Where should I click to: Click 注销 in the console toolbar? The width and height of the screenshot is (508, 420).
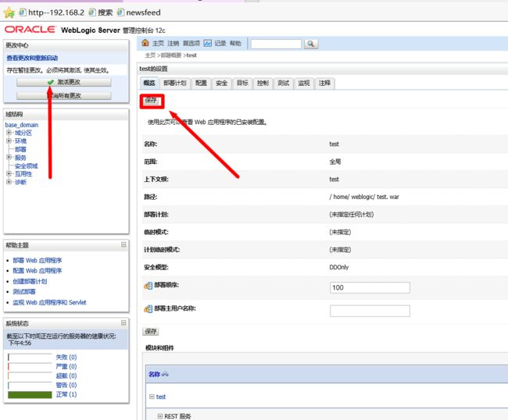[x=174, y=44]
